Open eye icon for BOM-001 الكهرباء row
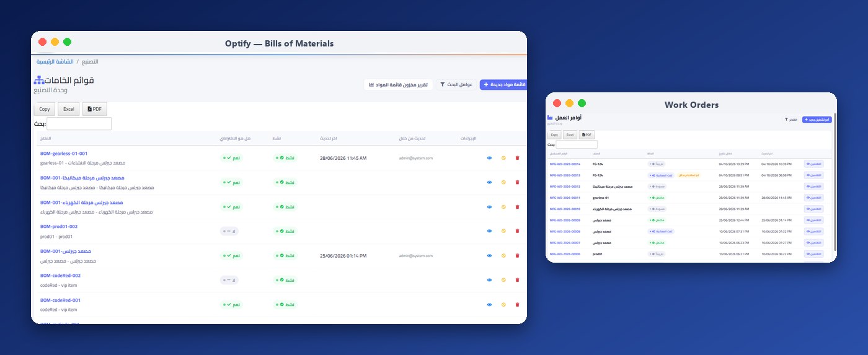868x355 pixels. 489,207
